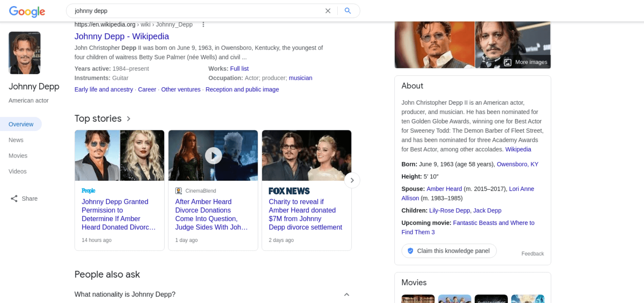Open the Fox News charity story headline

tap(305, 214)
